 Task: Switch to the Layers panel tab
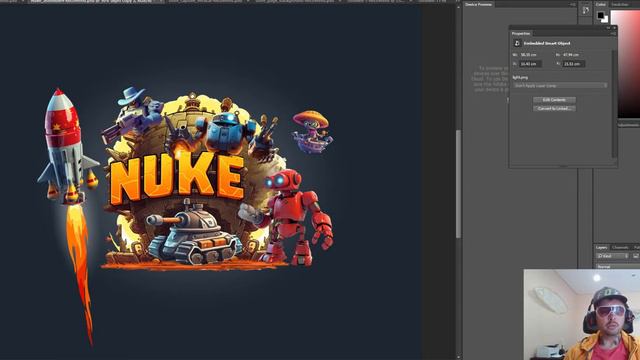point(601,247)
